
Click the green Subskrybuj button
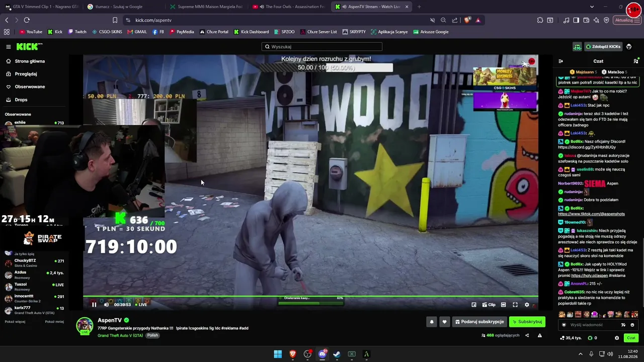tap(527, 322)
